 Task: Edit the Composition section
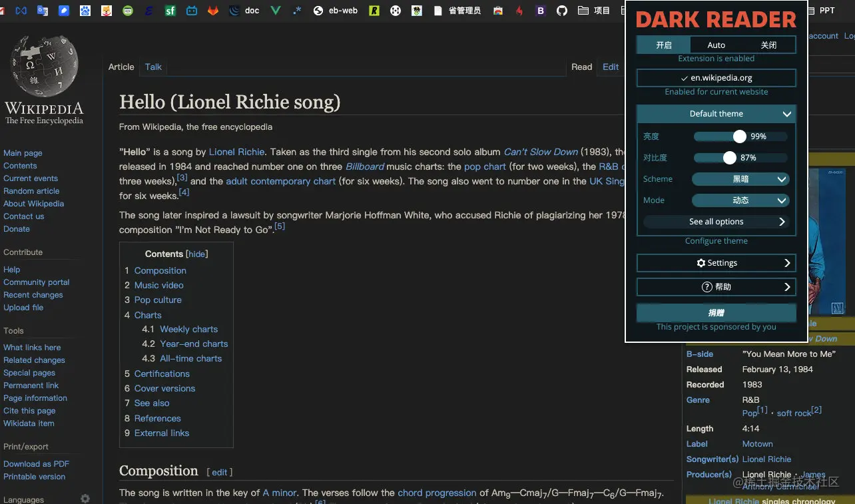219,472
